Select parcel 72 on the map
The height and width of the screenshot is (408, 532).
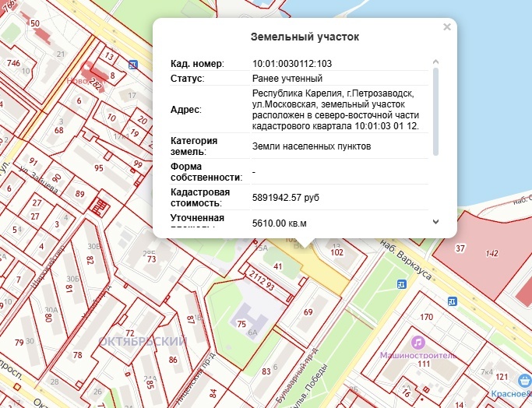pyautogui.click(x=130, y=333)
